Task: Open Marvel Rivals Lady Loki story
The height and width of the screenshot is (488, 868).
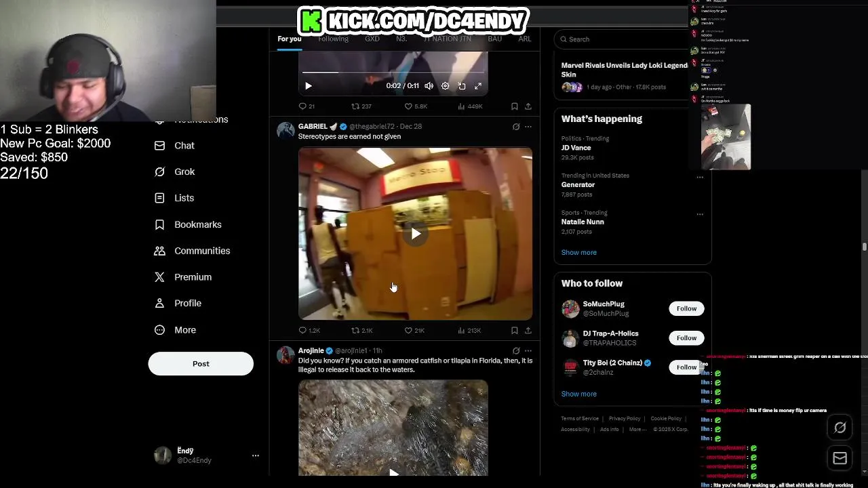Action: click(x=624, y=76)
